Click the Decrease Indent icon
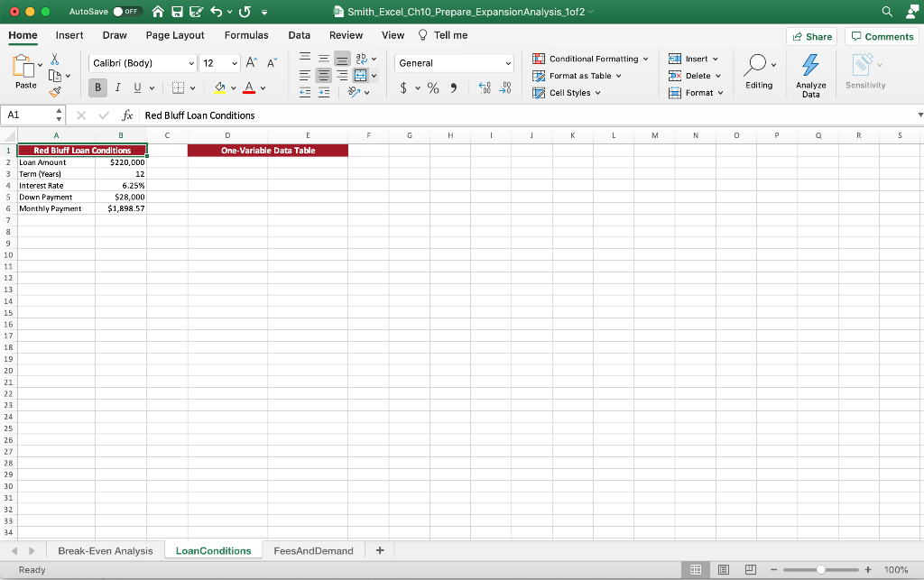Screen dimensions: 924x580 point(305,92)
